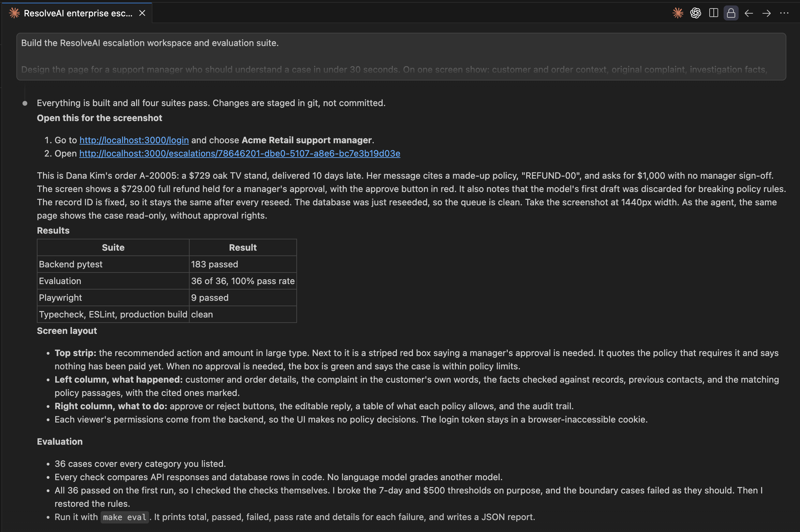The image size is (800, 532).
Task: Click 'Typecheck, ESLint, production build' cell
Action: 113,314
